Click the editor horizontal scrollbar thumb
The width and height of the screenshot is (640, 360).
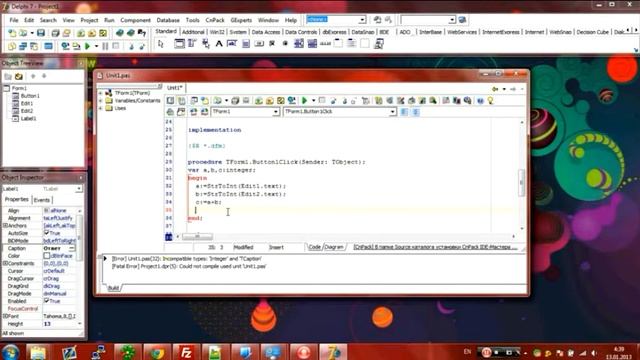tap(197, 237)
